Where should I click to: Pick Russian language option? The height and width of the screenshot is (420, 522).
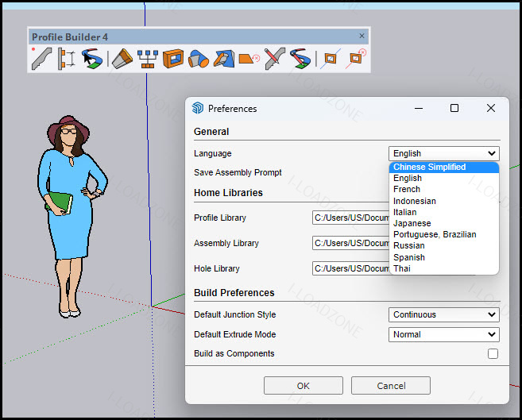[444, 246]
